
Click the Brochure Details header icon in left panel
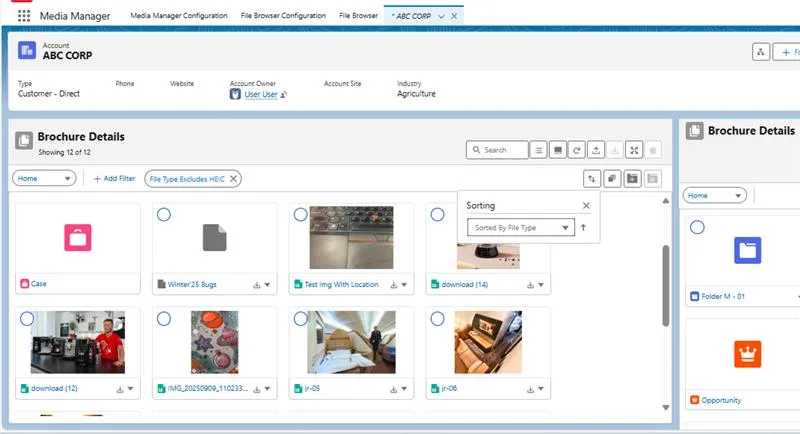24,141
